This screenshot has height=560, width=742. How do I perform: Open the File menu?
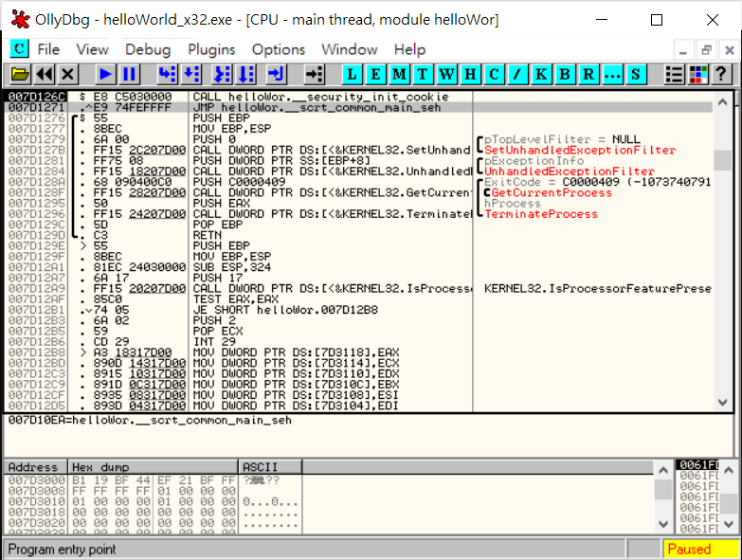click(48, 49)
